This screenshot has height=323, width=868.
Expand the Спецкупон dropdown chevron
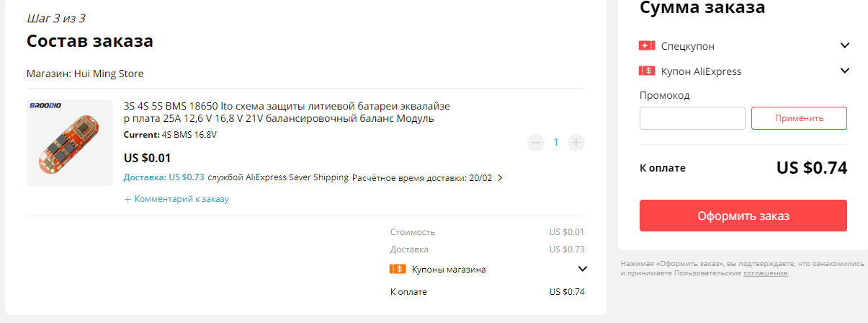coord(845,45)
